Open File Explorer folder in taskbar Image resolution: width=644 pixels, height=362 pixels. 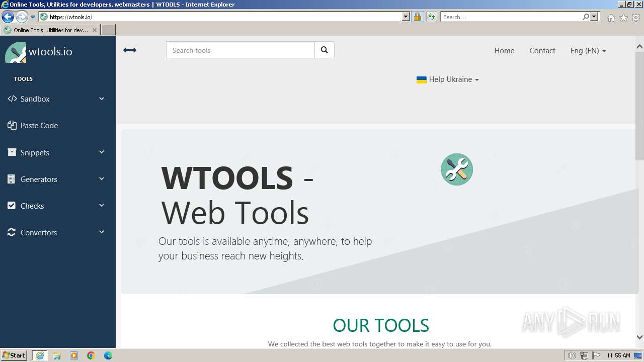point(57,355)
